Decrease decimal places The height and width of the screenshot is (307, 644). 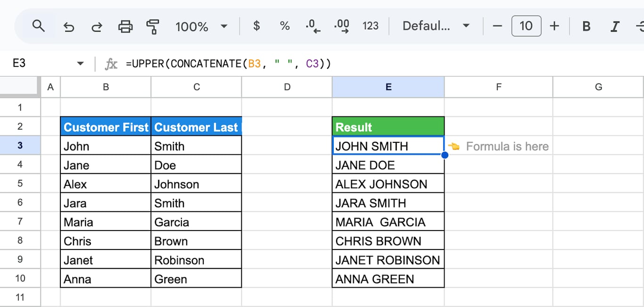(x=313, y=26)
